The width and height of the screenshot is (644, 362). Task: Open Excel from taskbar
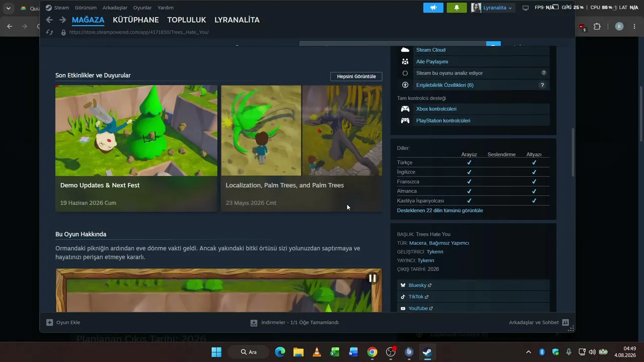[x=335, y=352]
